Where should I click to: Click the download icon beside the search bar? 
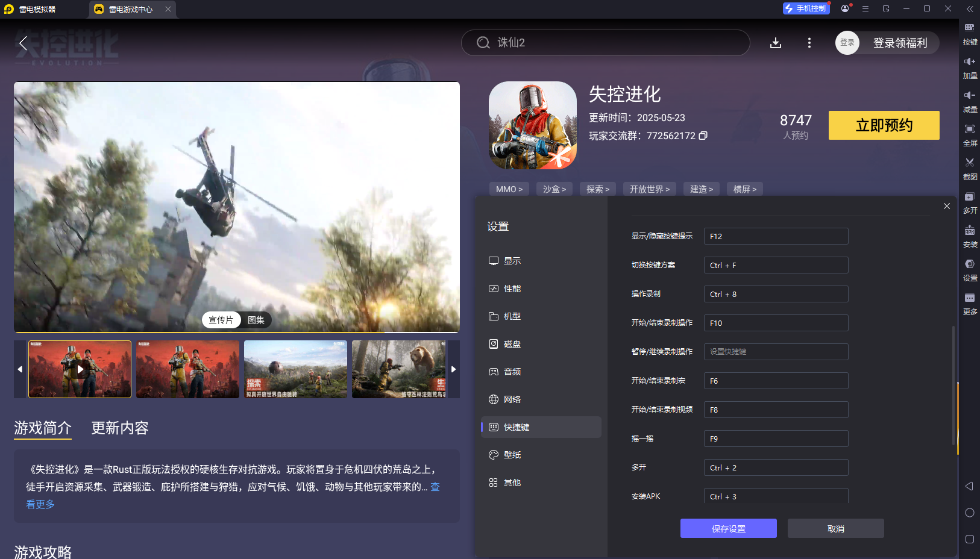(776, 43)
